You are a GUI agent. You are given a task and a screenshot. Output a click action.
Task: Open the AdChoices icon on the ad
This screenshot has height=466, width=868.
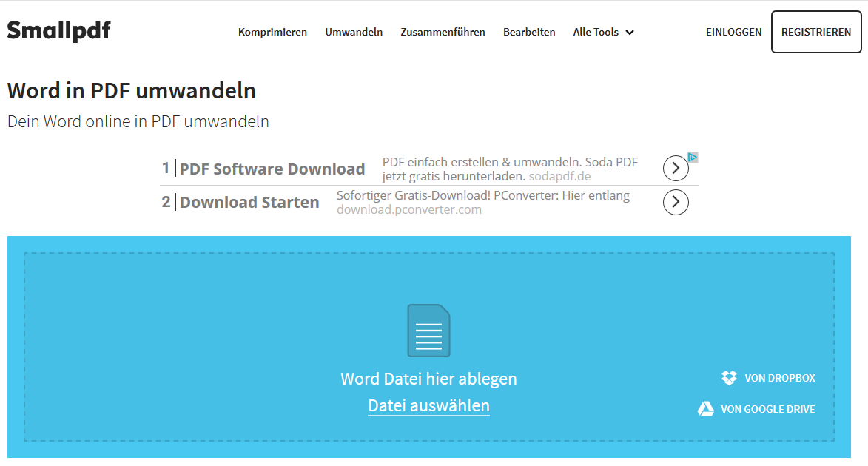pos(693,157)
